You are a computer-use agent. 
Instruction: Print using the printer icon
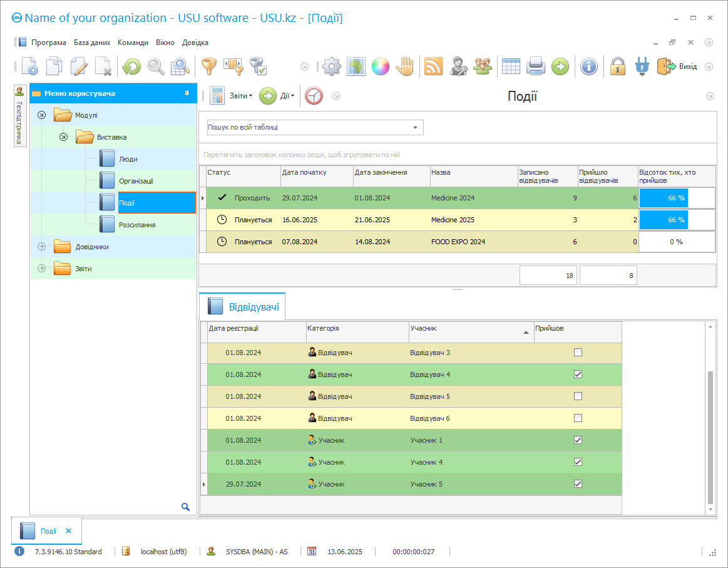[535, 66]
